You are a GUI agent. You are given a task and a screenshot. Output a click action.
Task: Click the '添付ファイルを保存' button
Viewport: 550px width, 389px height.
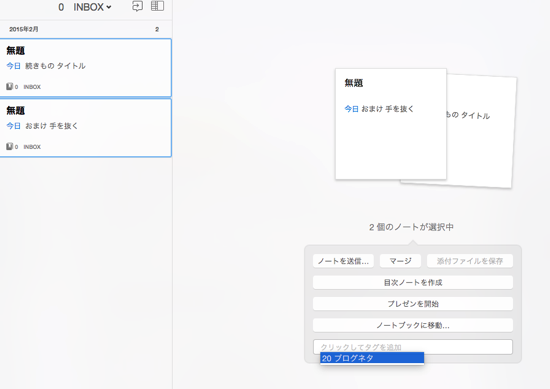coord(470,261)
